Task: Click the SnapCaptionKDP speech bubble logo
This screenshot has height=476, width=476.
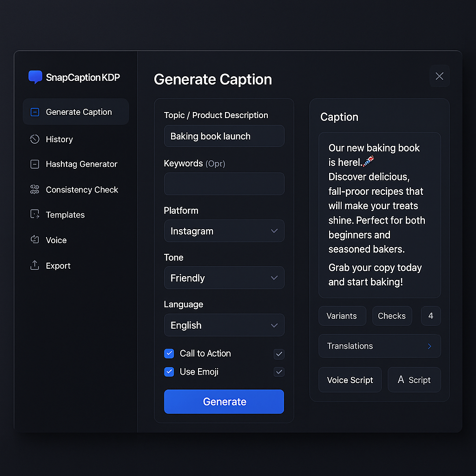Action: (x=35, y=77)
